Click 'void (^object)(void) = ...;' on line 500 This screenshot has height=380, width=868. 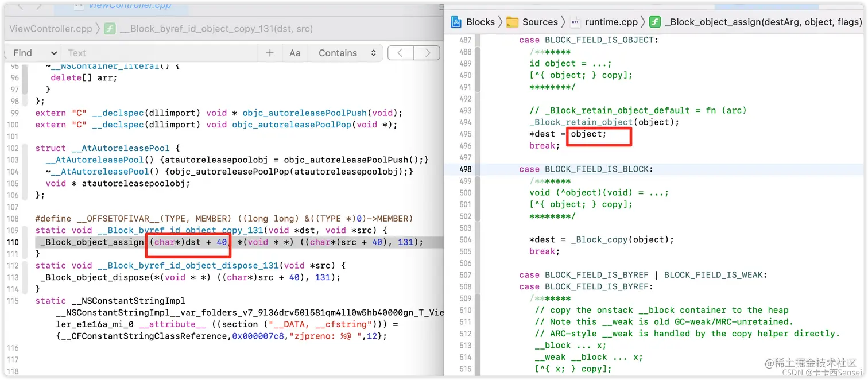tap(599, 193)
